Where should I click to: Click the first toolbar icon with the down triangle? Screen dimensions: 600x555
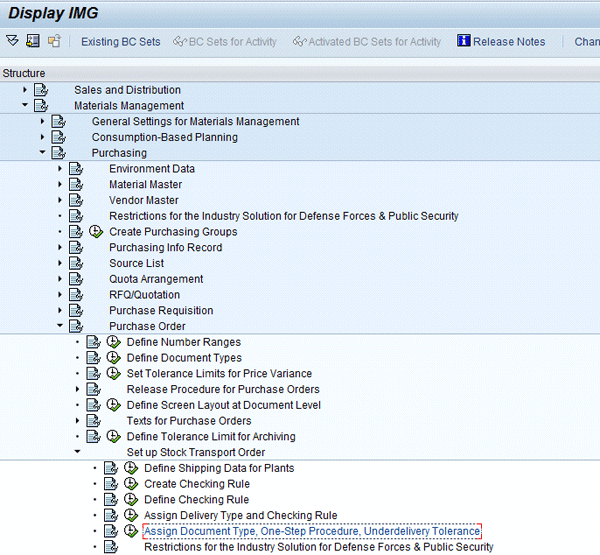click(12, 41)
